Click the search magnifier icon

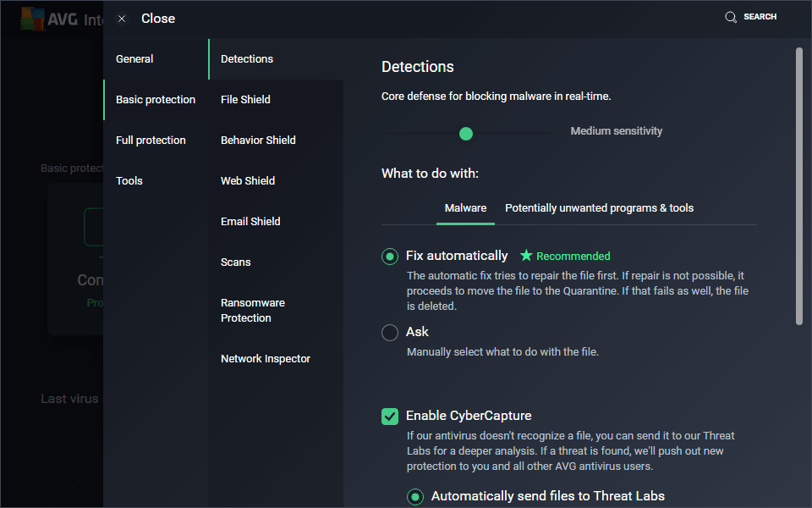click(x=731, y=17)
